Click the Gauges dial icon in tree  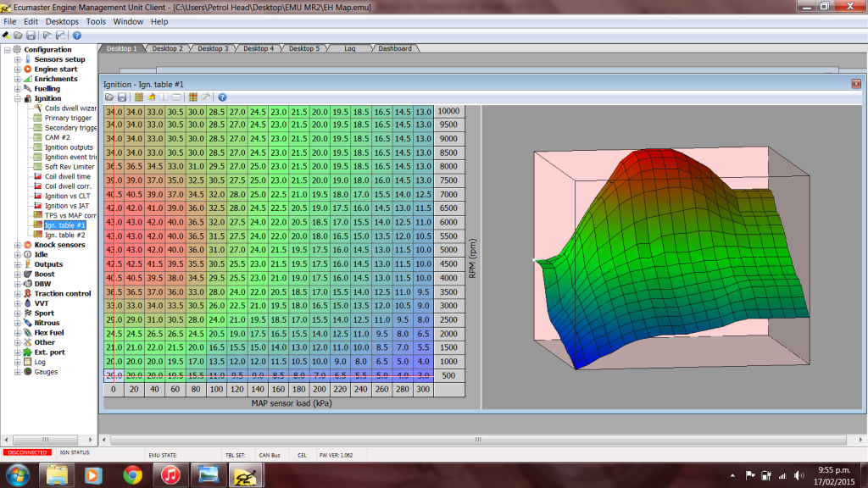coord(28,372)
